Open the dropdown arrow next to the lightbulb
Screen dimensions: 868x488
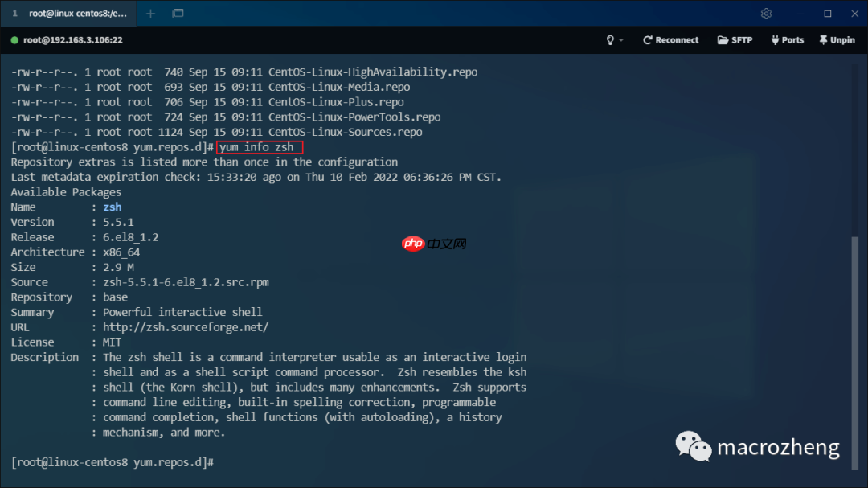pos(621,39)
